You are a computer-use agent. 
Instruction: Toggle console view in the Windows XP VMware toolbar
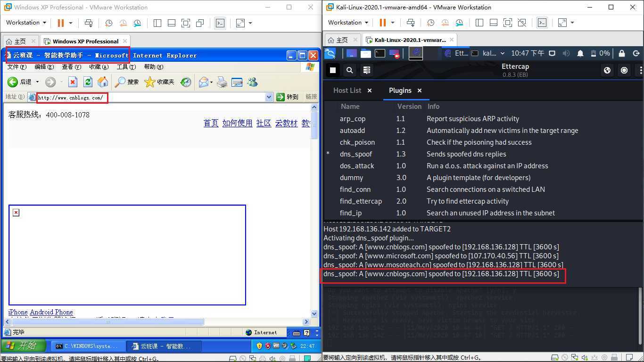[220, 23]
